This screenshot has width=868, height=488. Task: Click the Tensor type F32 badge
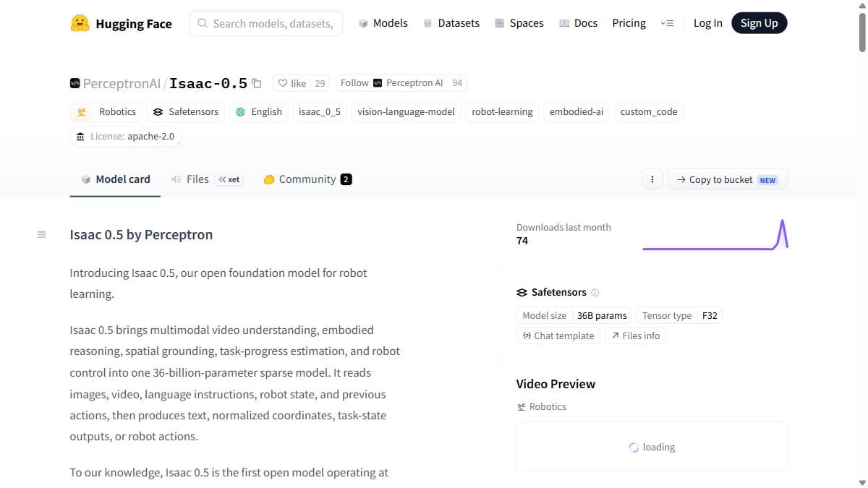tap(679, 315)
